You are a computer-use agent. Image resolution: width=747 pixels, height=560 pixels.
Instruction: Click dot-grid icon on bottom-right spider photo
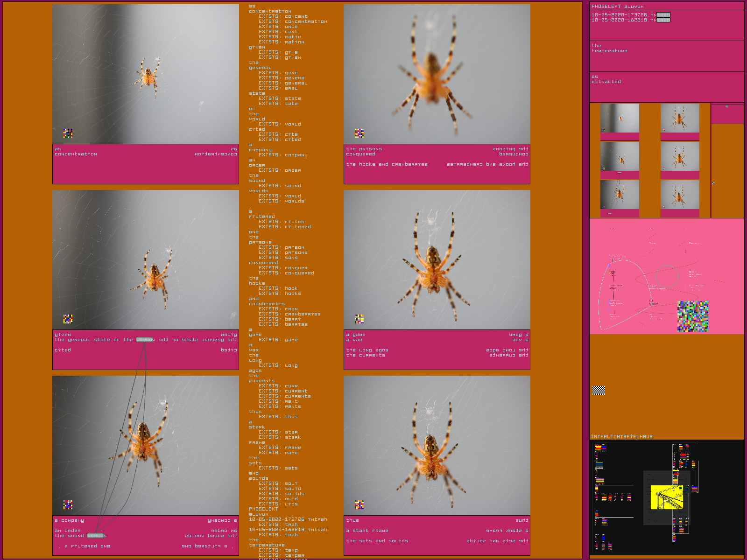(359, 504)
